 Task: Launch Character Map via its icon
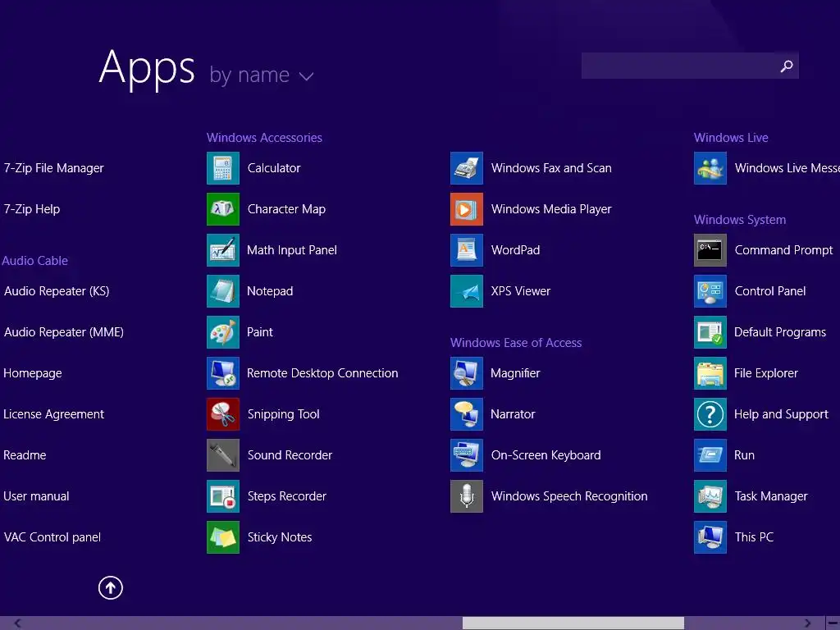click(x=223, y=209)
